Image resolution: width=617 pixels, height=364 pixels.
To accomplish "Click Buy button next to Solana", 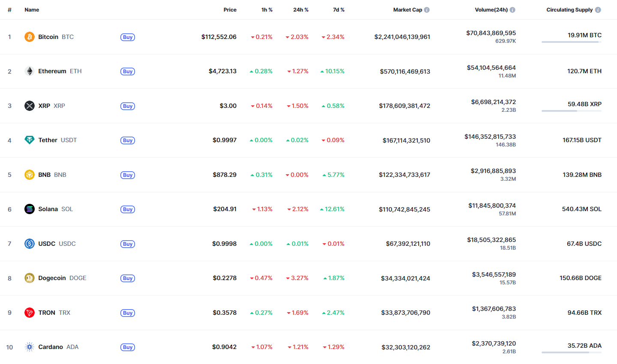I will pyautogui.click(x=128, y=209).
